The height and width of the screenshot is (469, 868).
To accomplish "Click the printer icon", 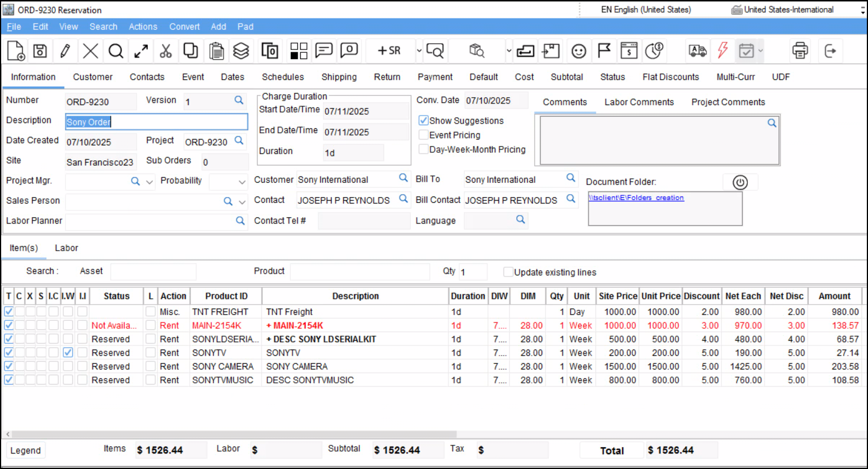I will [800, 51].
